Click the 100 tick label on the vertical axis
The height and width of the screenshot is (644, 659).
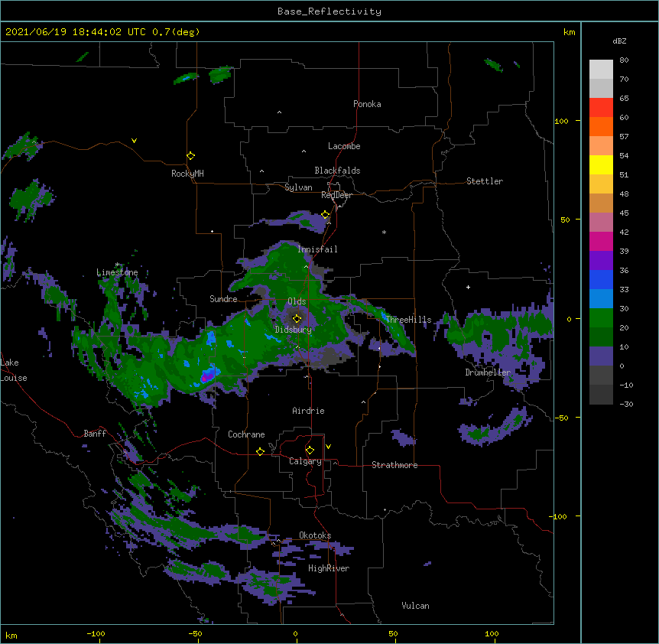(x=561, y=122)
